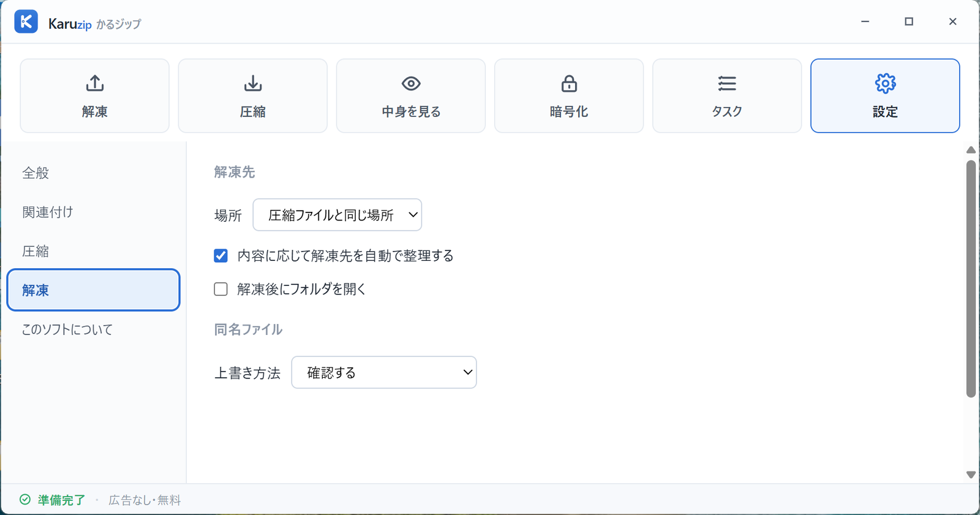Open the 圧縮 compress tab at top
Screen dimensions: 980x515
click(x=253, y=96)
